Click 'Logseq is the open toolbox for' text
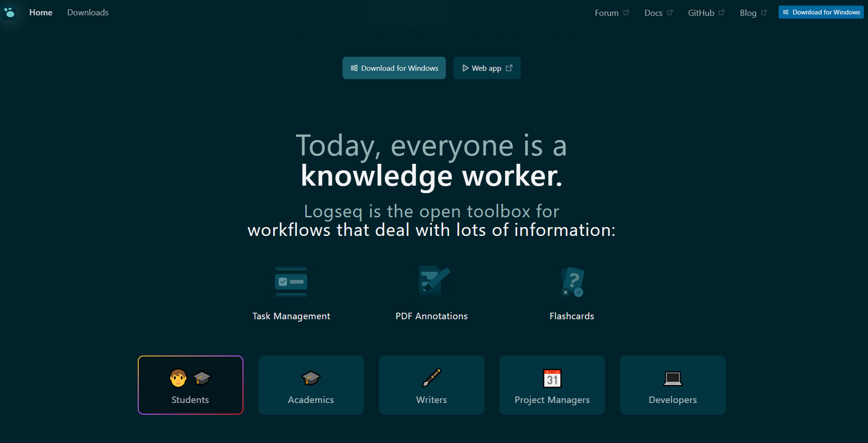868x443 pixels. click(431, 211)
